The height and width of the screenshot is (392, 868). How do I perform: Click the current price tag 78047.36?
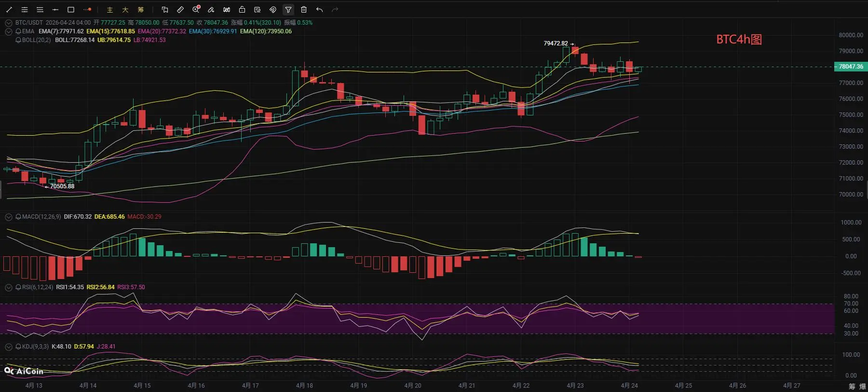click(x=851, y=67)
